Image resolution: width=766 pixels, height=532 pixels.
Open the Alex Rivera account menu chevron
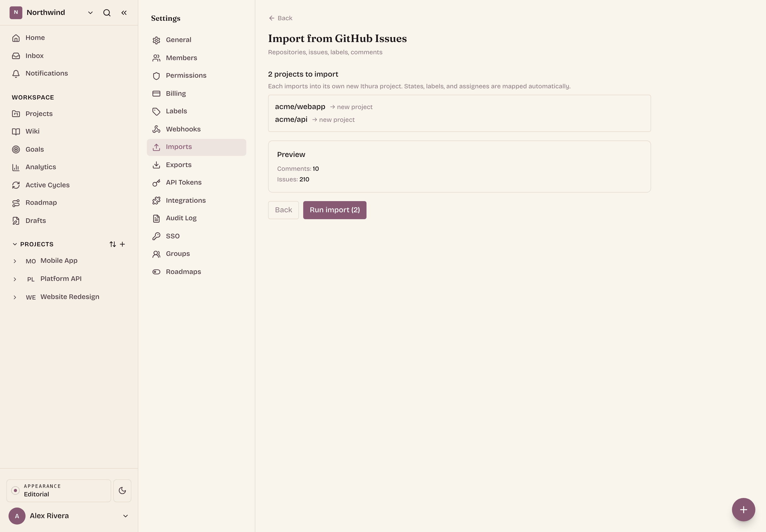click(126, 516)
